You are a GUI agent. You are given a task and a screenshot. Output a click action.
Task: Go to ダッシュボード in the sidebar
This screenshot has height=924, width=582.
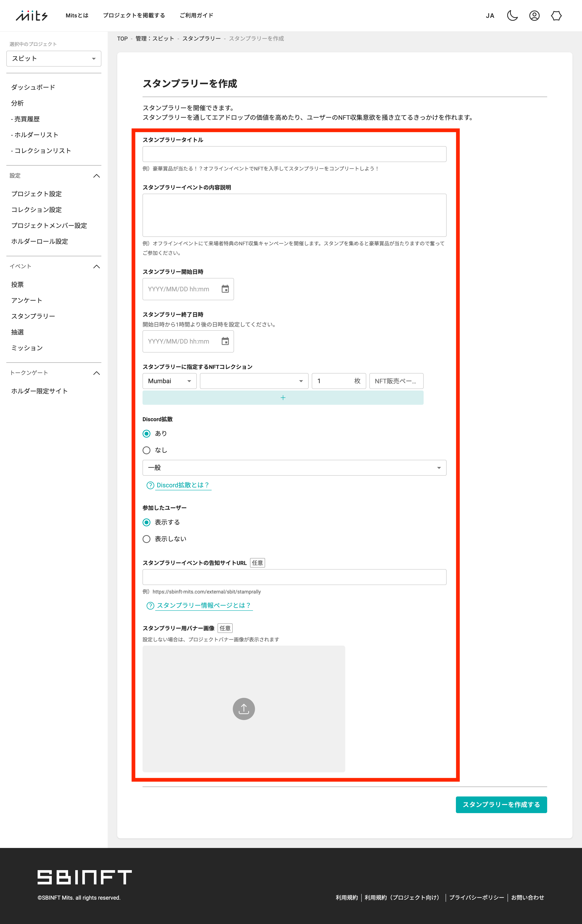coord(33,87)
